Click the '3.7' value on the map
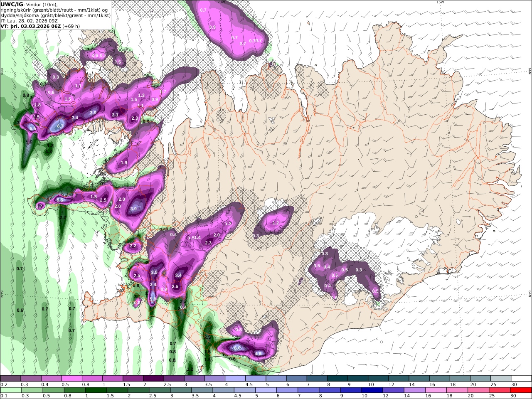The image size is (532, 399). click(x=39, y=206)
